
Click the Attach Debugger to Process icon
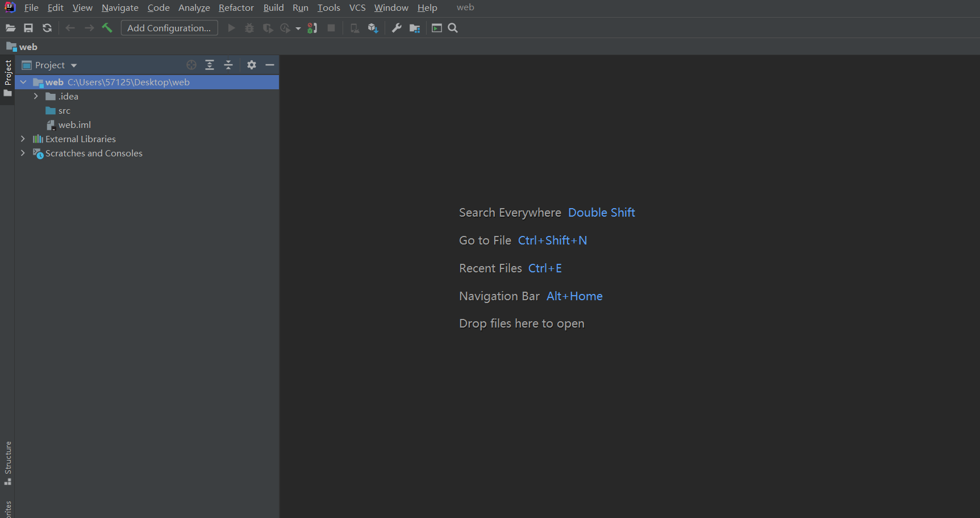click(x=312, y=28)
